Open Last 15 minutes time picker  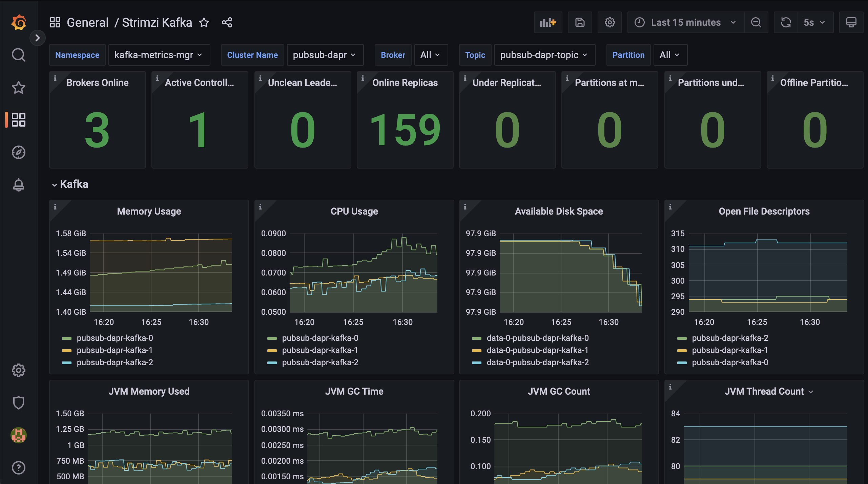(x=685, y=23)
